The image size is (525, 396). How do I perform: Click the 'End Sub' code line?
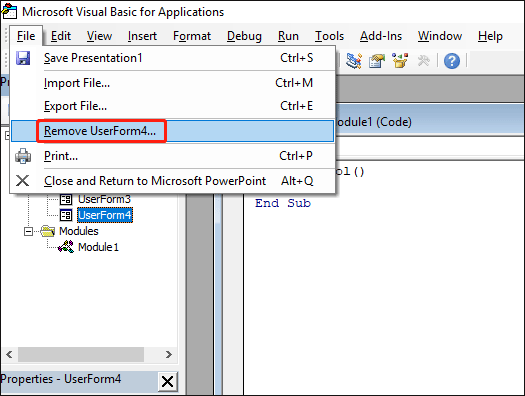(283, 203)
